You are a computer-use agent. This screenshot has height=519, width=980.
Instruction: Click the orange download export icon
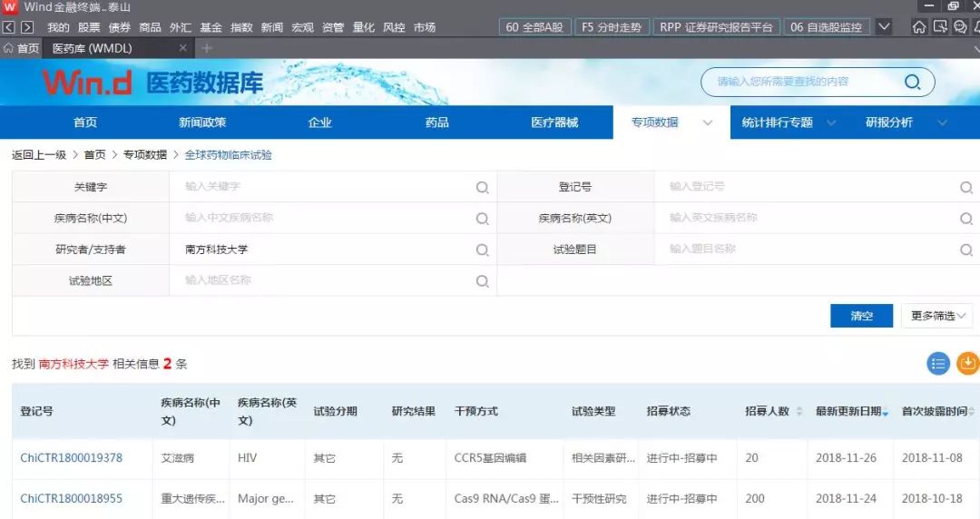[968, 363]
